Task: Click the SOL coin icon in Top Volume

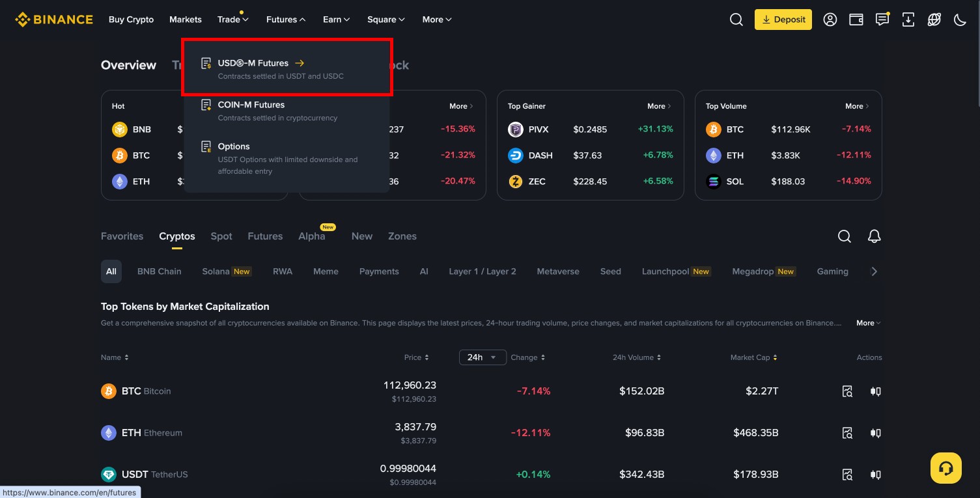Action: pos(714,182)
